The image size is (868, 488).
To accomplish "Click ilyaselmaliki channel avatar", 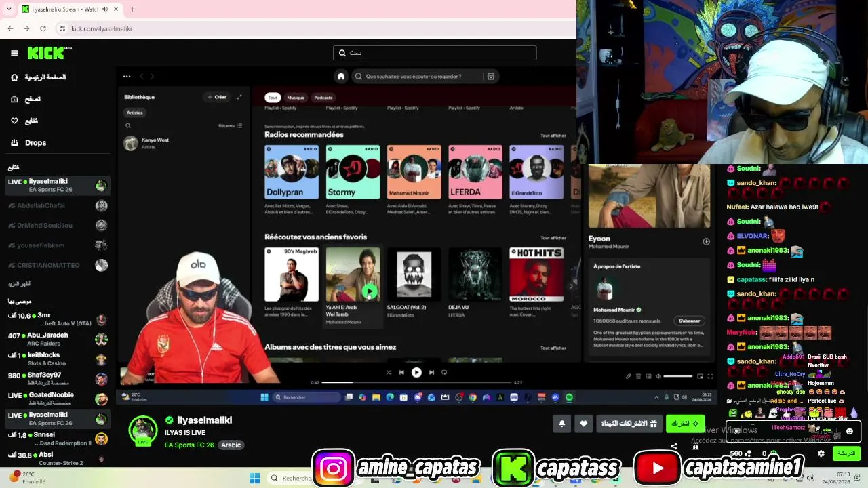I will click(x=143, y=430).
